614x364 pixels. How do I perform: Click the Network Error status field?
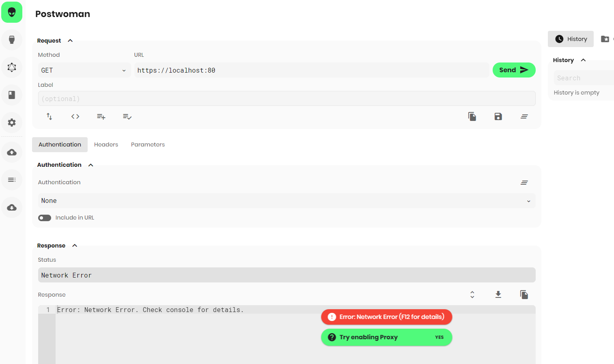tap(287, 275)
